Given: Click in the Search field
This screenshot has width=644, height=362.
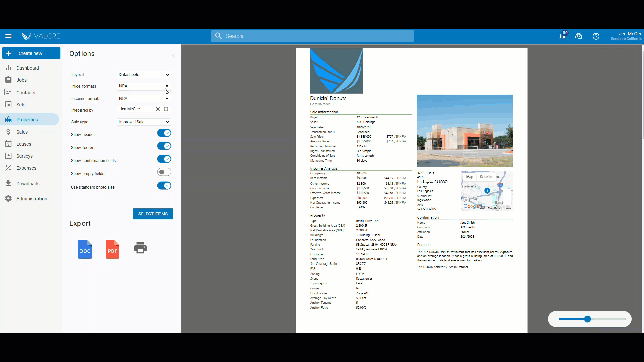Looking at the screenshot, I should click(312, 36).
